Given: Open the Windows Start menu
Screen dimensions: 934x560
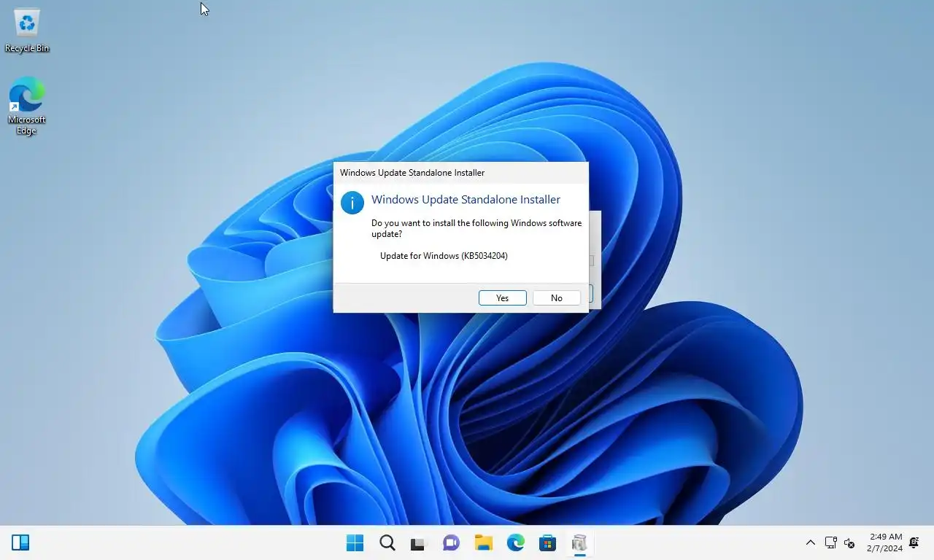Looking at the screenshot, I should pyautogui.click(x=355, y=542).
